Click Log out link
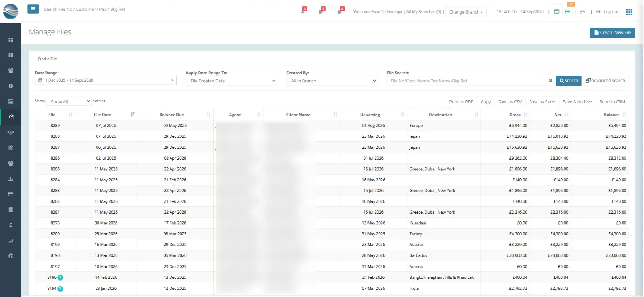The width and height of the screenshot is (644, 297). (x=608, y=12)
